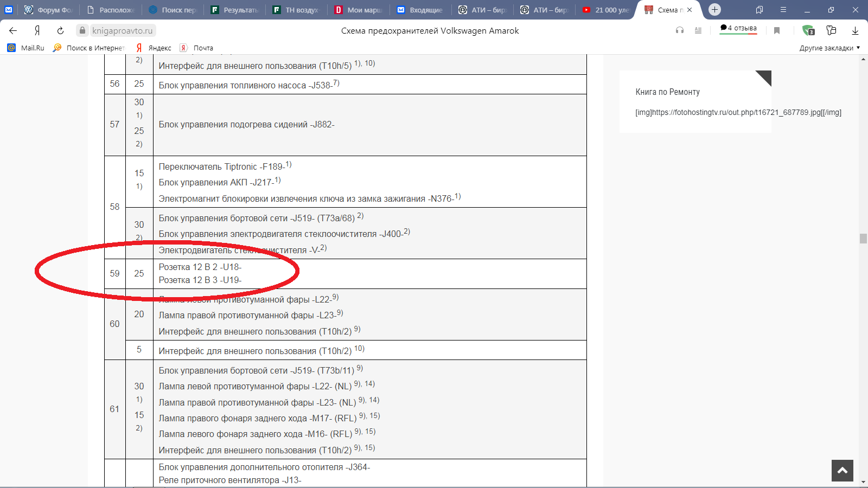This screenshot has height=488, width=868.
Task: Switch to the Расположение tab
Action: tap(111, 10)
